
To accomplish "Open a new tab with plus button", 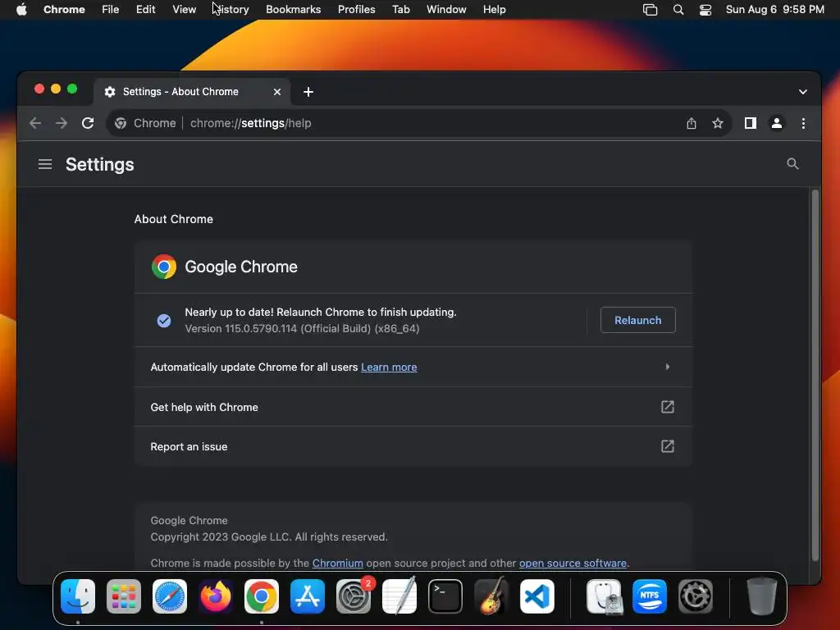I will point(308,92).
